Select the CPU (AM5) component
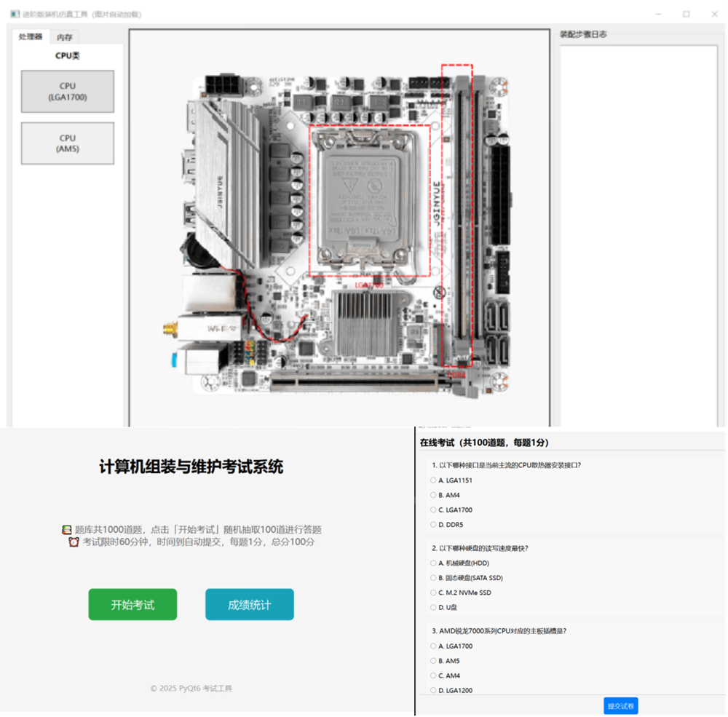 point(67,143)
